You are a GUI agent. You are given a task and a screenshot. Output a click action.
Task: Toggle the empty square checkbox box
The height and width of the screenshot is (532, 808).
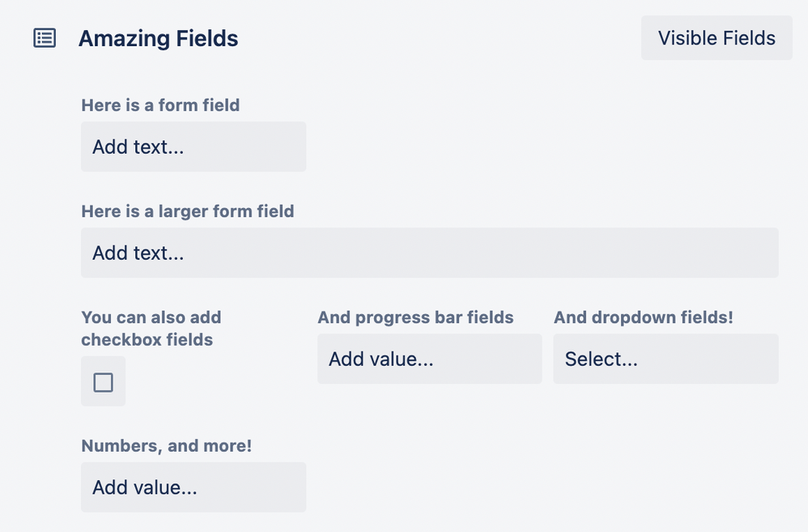pos(103,382)
